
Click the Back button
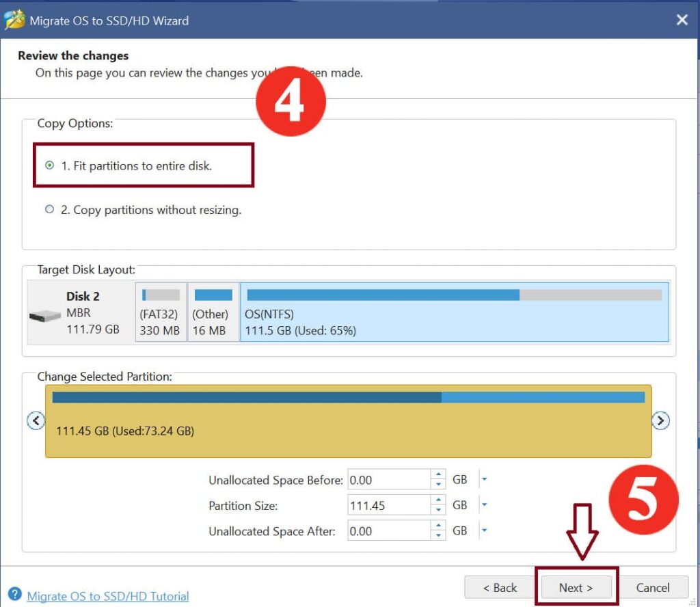500,588
